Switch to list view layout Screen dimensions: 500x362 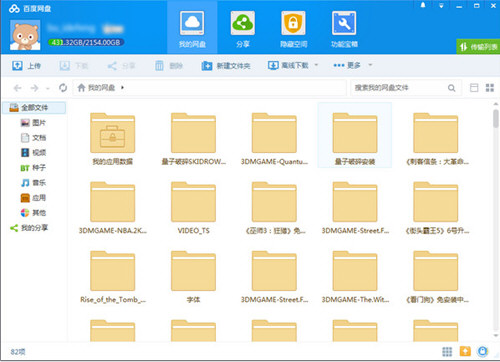(x=474, y=88)
